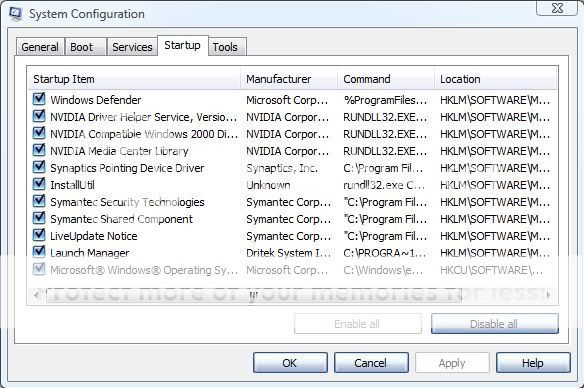Uncheck the Windows Defender startup item

39,99
